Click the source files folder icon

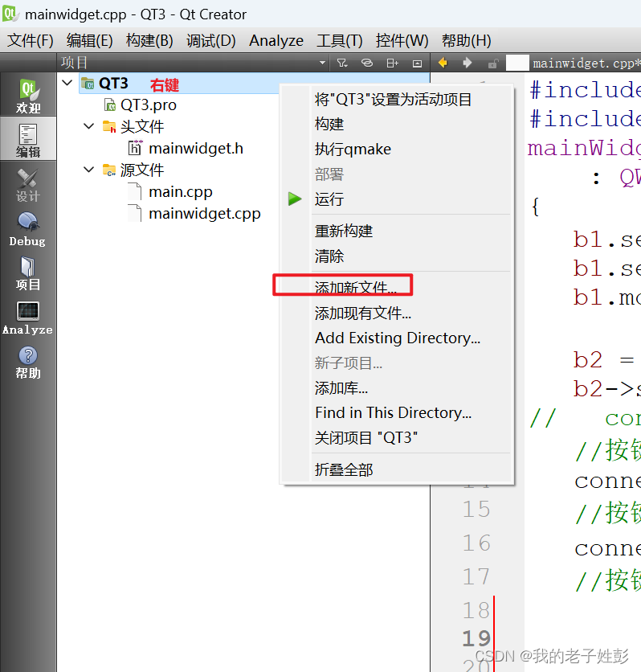[109, 170]
